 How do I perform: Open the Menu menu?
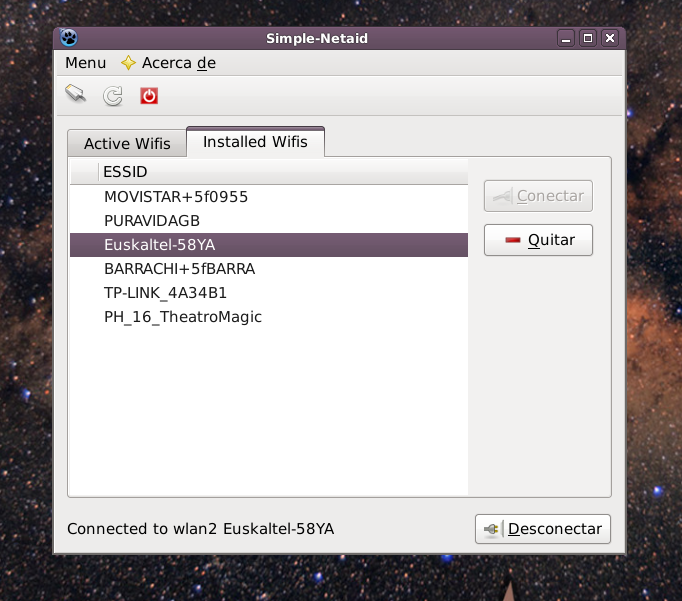(85, 63)
